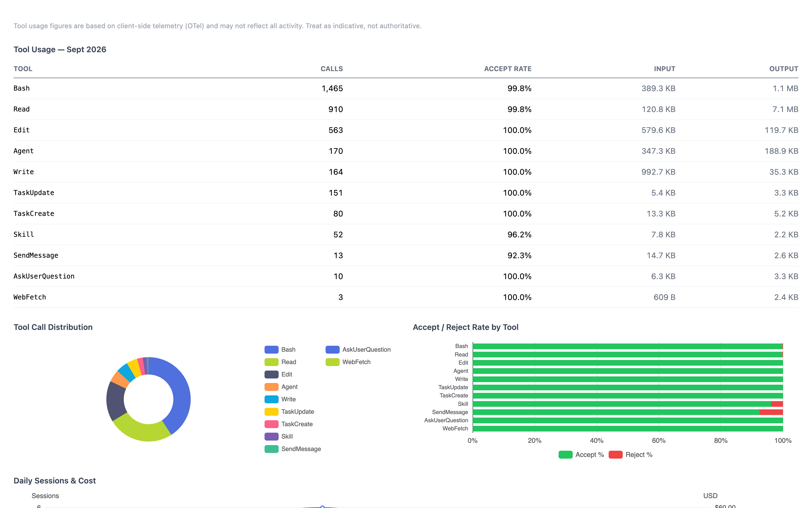Image resolution: width=812 pixels, height=508 pixels.
Task: Click the OUTPUT column header
Action: [x=784, y=69]
